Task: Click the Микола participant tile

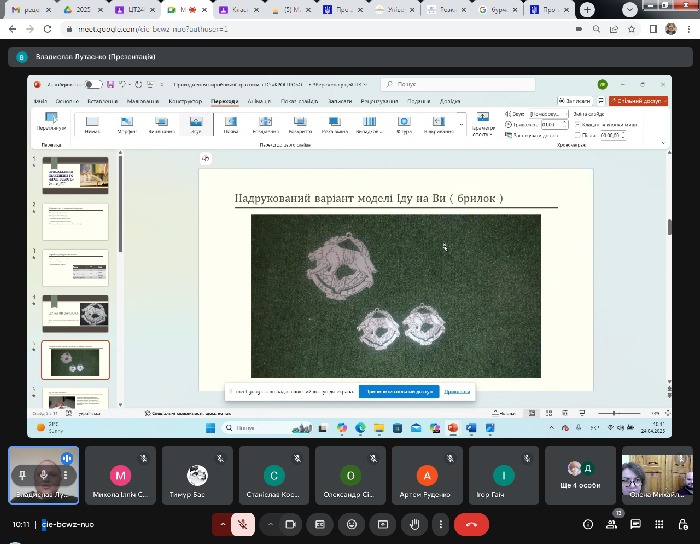Action: tap(120, 475)
